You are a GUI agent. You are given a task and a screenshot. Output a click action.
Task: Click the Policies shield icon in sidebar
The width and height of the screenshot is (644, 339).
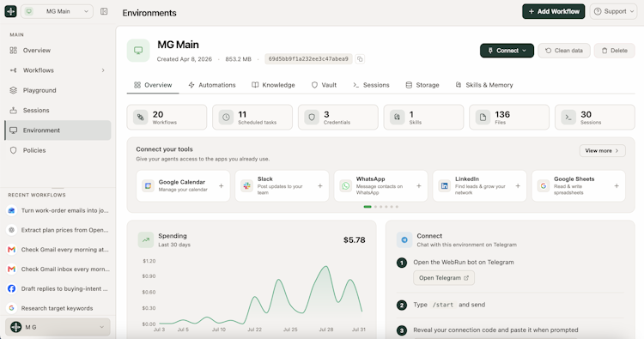(14, 150)
